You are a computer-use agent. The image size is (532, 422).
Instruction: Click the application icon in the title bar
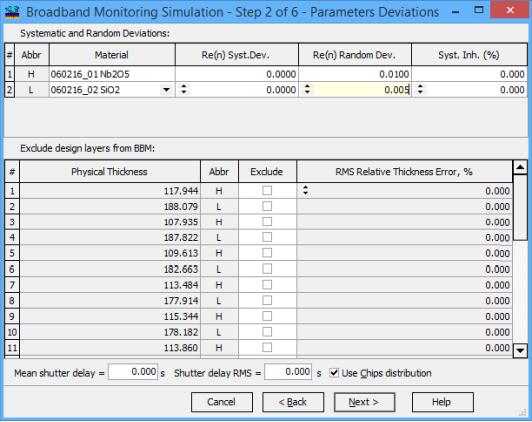coord(13,12)
